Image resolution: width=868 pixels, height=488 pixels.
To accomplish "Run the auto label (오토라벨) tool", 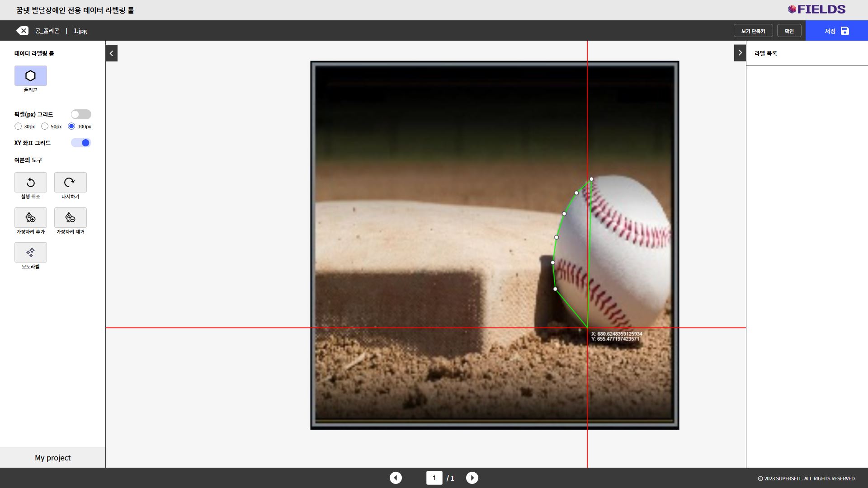I will click(x=30, y=252).
